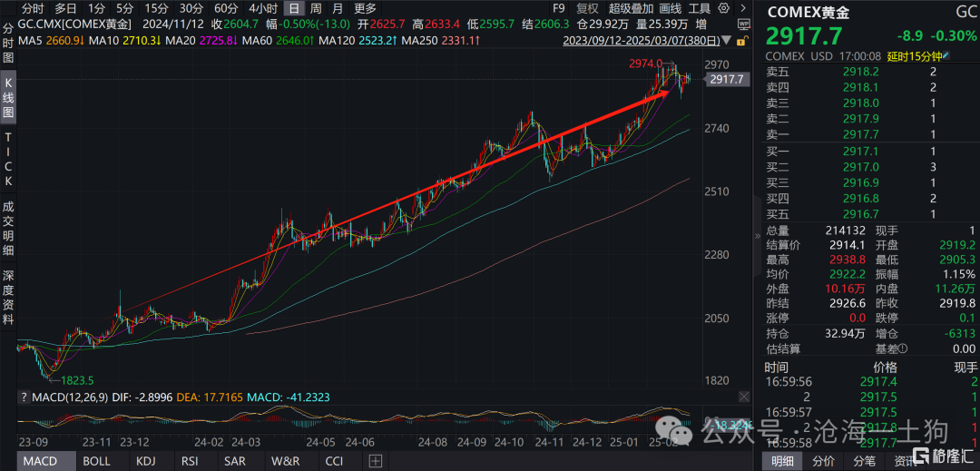Select the 月 monthly period
This screenshot has width=980, height=471.
pos(338,8)
